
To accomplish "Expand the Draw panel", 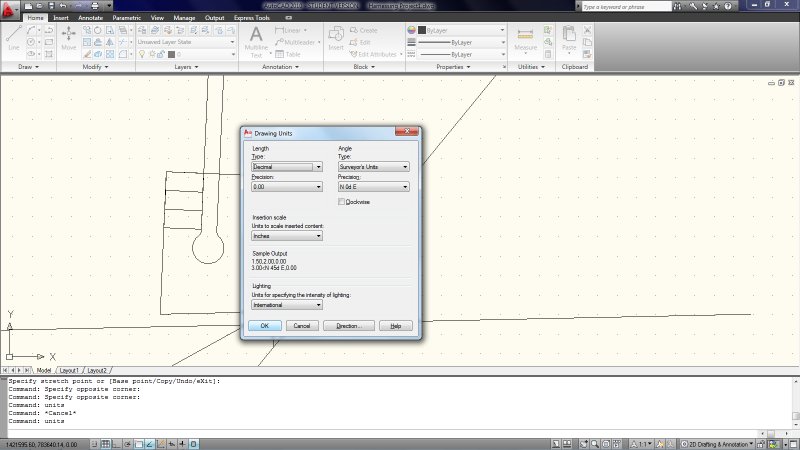I will (29, 67).
